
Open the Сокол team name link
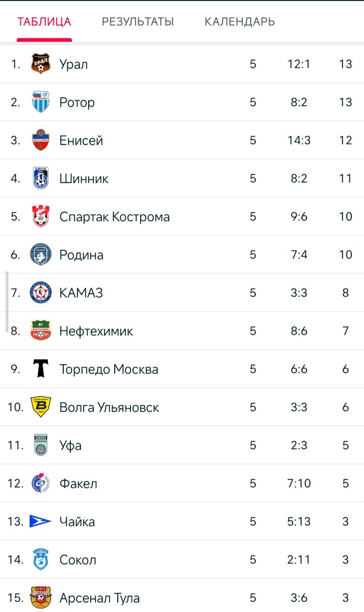77,559
